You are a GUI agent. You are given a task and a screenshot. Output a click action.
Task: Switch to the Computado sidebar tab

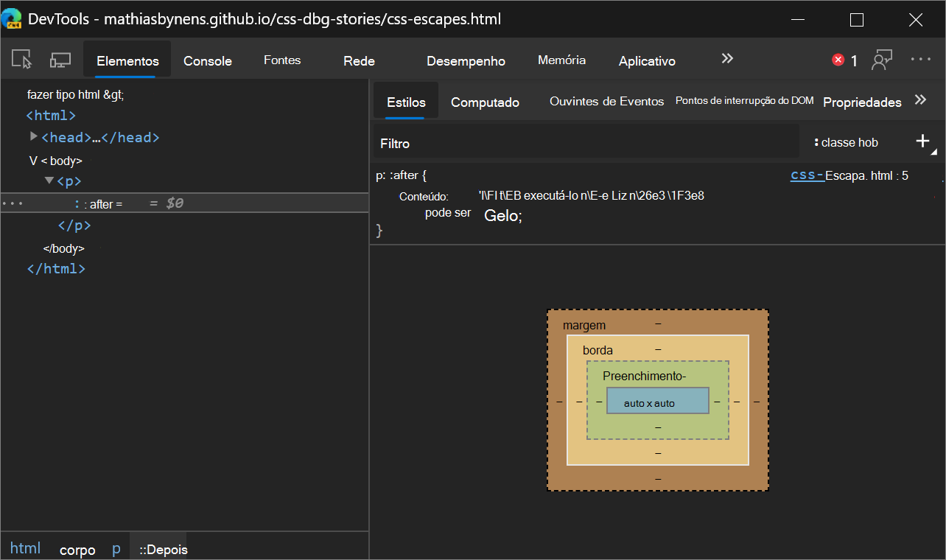[485, 102]
